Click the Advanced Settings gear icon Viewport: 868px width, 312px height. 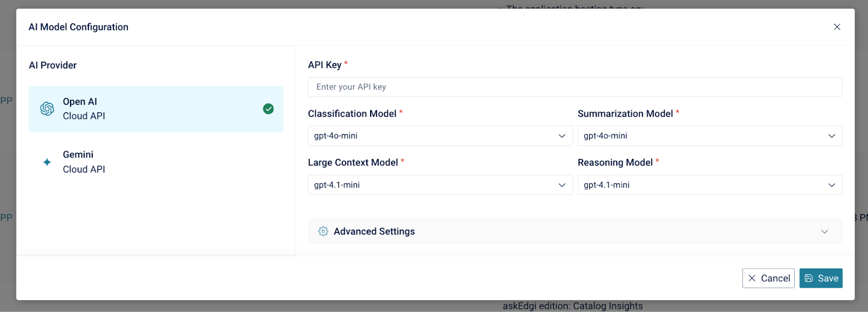[x=323, y=232]
